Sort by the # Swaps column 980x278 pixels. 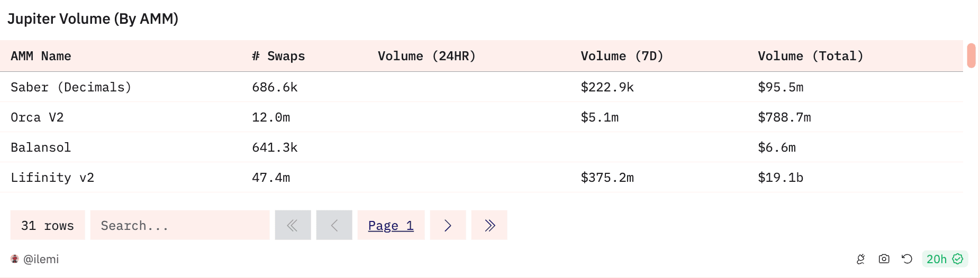(278, 56)
